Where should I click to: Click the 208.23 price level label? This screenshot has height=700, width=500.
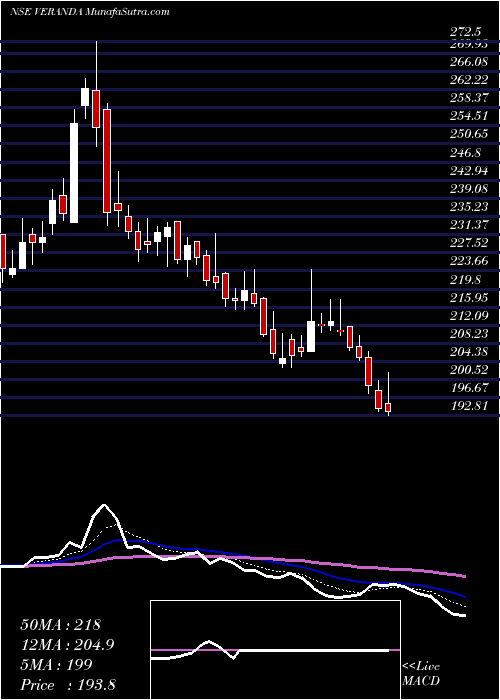click(469, 334)
